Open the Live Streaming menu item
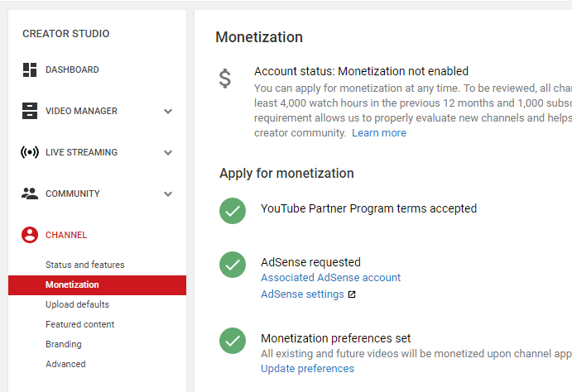572x392 pixels. click(81, 152)
